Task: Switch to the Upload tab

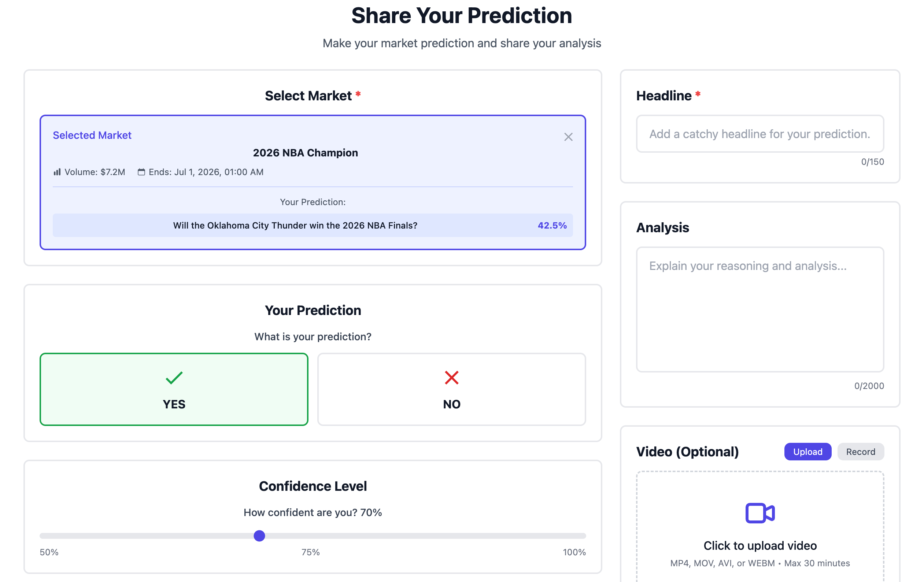Action: point(807,452)
